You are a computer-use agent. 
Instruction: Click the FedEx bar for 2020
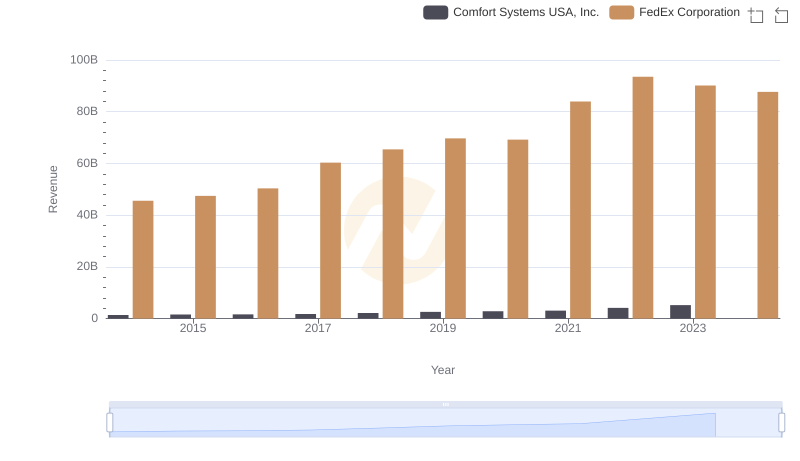[518, 229]
